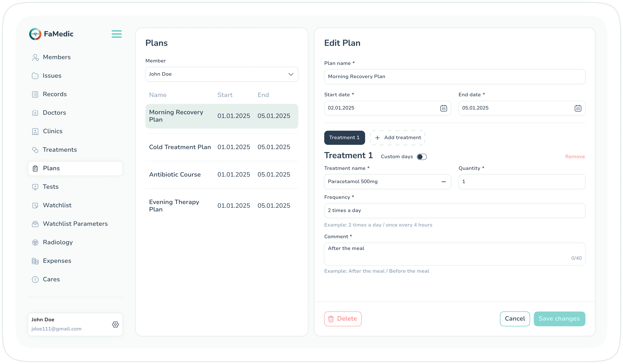This screenshot has height=364, width=623.
Task: Click the Start column header
Action: 225,95
